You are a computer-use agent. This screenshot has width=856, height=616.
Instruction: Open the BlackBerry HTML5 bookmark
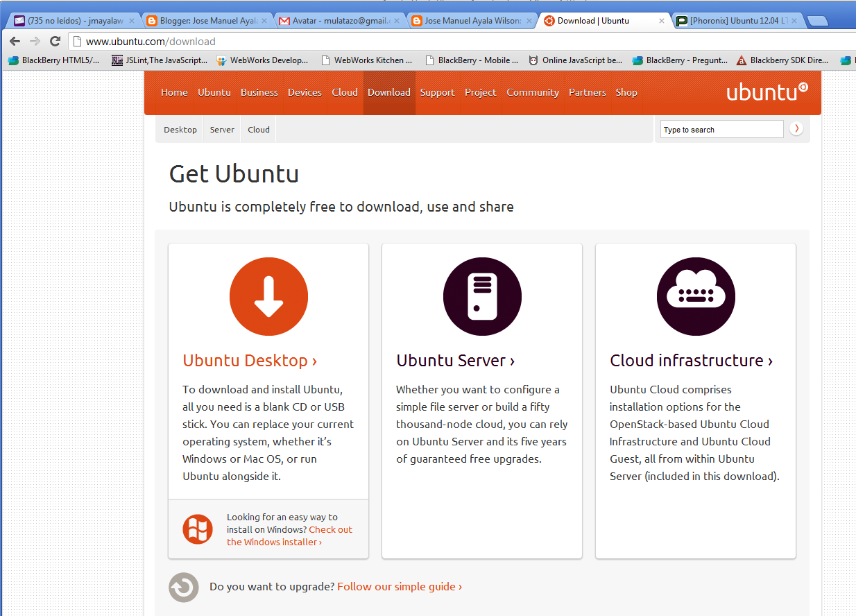point(54,60)
